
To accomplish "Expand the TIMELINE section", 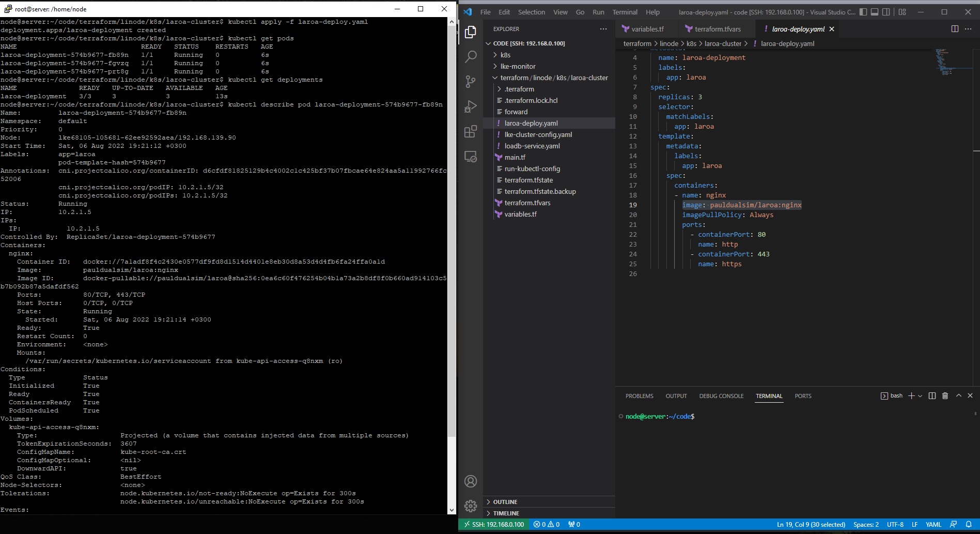I will (549, 513).
